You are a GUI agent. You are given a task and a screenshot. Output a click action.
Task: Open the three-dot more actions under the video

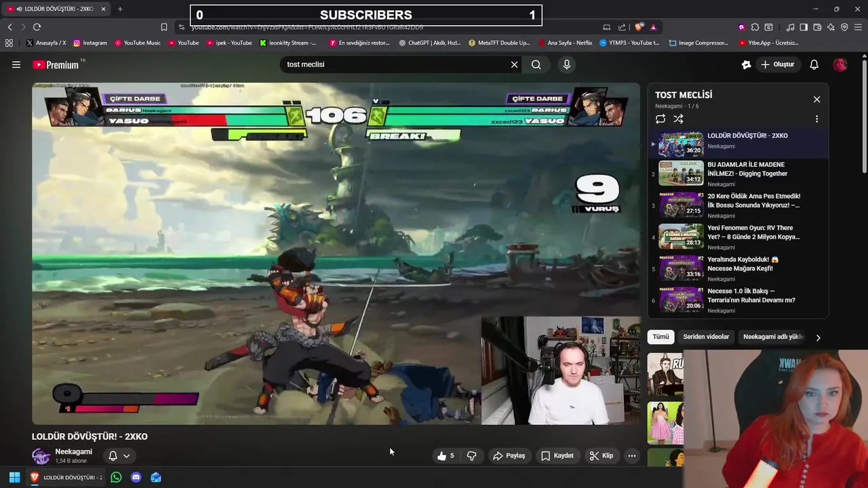(x=631, y=455)
